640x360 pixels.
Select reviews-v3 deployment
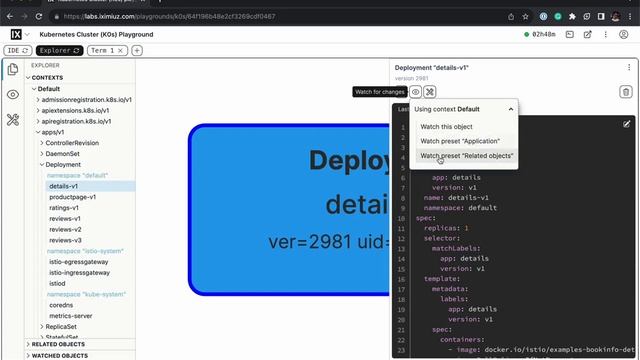tap(65, 240)
